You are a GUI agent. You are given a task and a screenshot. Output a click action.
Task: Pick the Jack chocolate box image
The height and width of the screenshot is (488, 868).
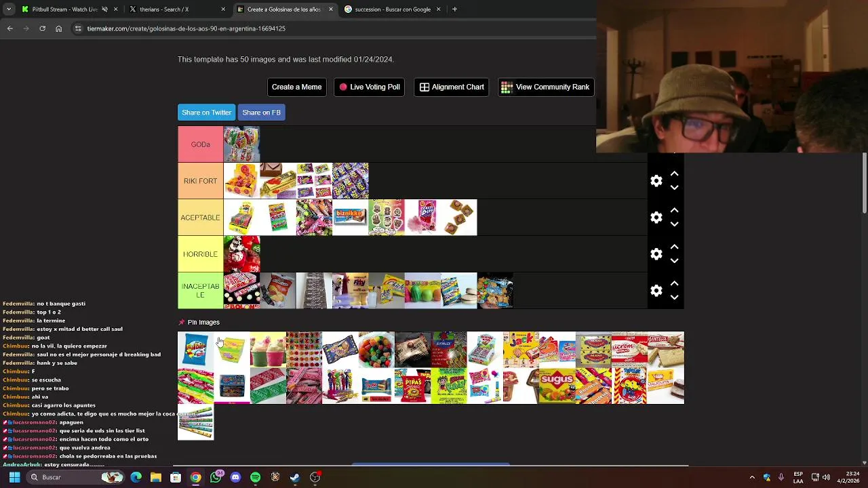[x=521, y=350]
